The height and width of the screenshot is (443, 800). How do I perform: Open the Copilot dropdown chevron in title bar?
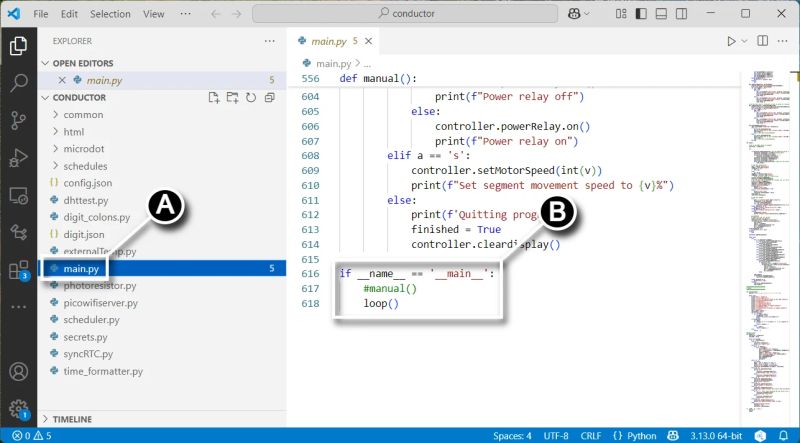pyautogui.click(x=586, y=14)
